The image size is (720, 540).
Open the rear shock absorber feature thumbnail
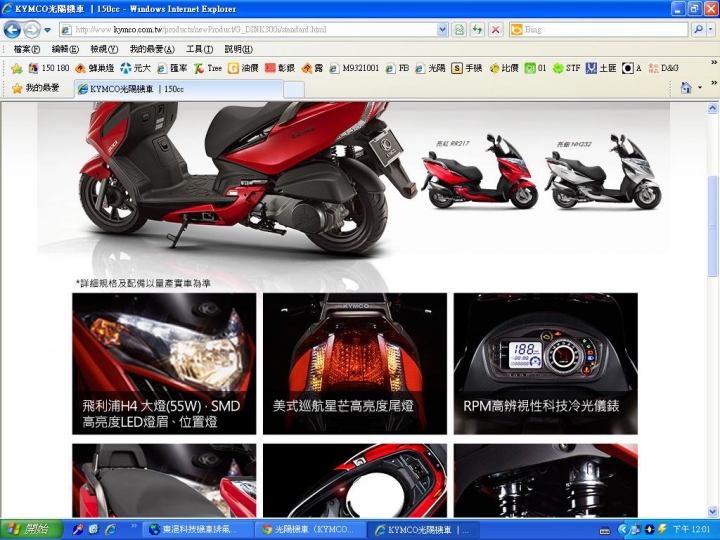[x=546, y=481]
